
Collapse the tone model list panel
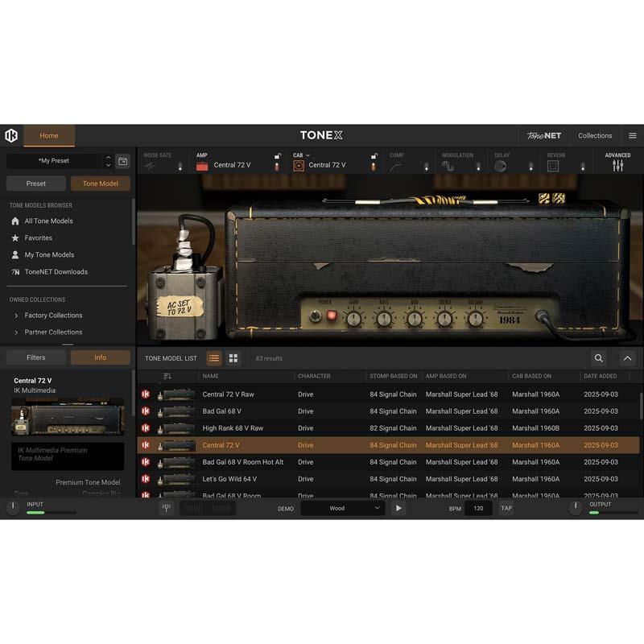628,358
